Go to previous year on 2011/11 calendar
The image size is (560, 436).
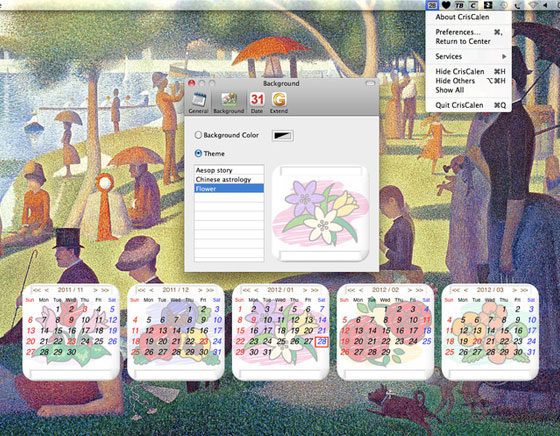37,290
